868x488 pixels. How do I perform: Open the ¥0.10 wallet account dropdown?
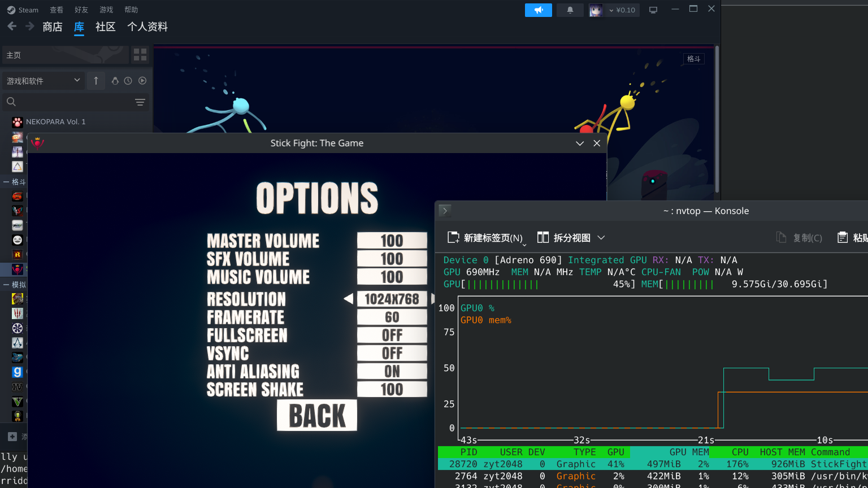(x=622, y=10)
